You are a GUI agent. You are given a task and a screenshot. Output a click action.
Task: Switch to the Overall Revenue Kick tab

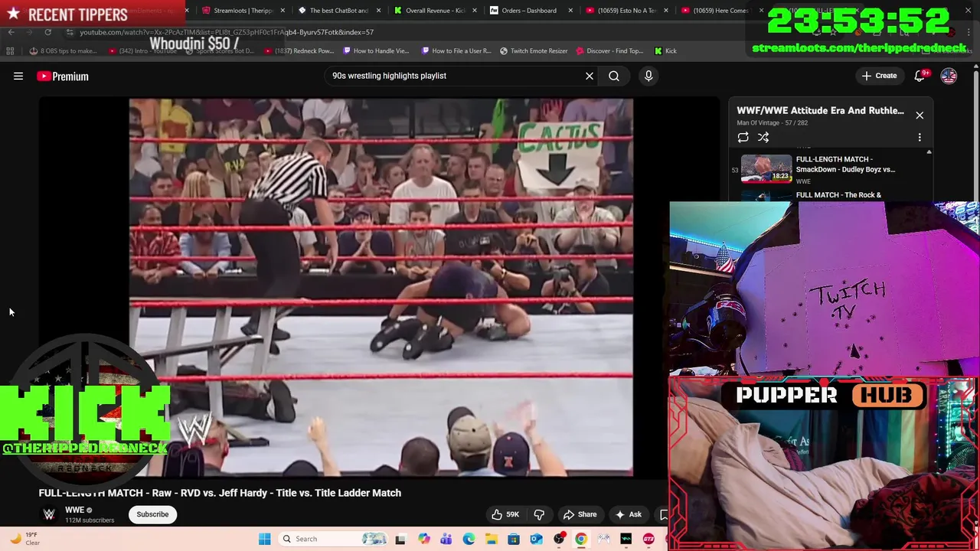(434, 11)
